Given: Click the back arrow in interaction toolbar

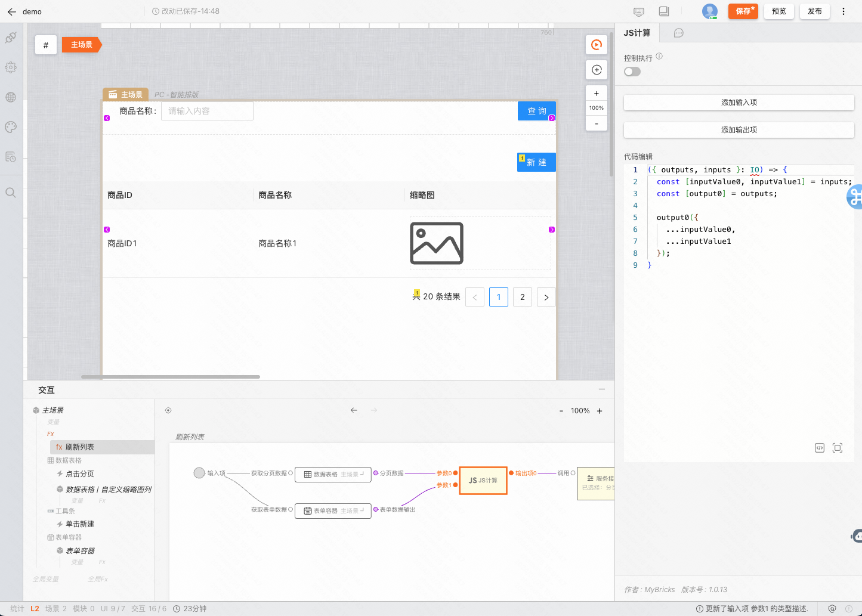Looking at the screenshot, I should click(354, 410).
